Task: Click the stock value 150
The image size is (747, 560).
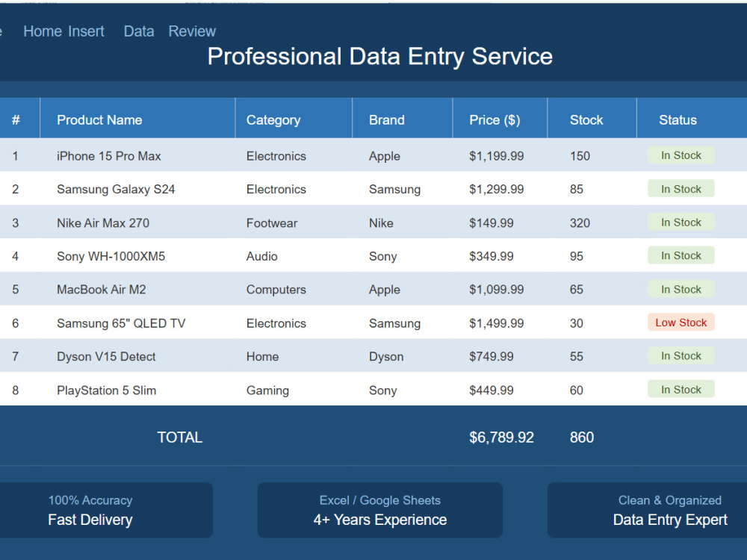Action: [580, 156]
